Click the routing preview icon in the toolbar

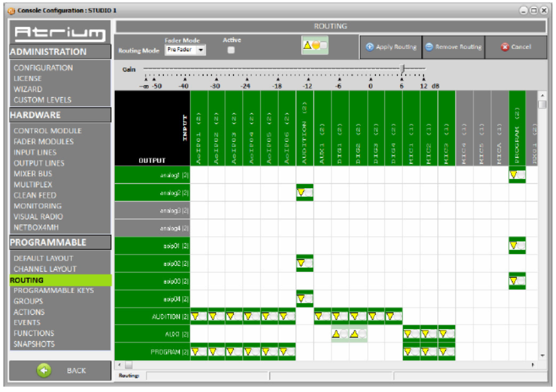pyautogui.click(x=314, y=46)
